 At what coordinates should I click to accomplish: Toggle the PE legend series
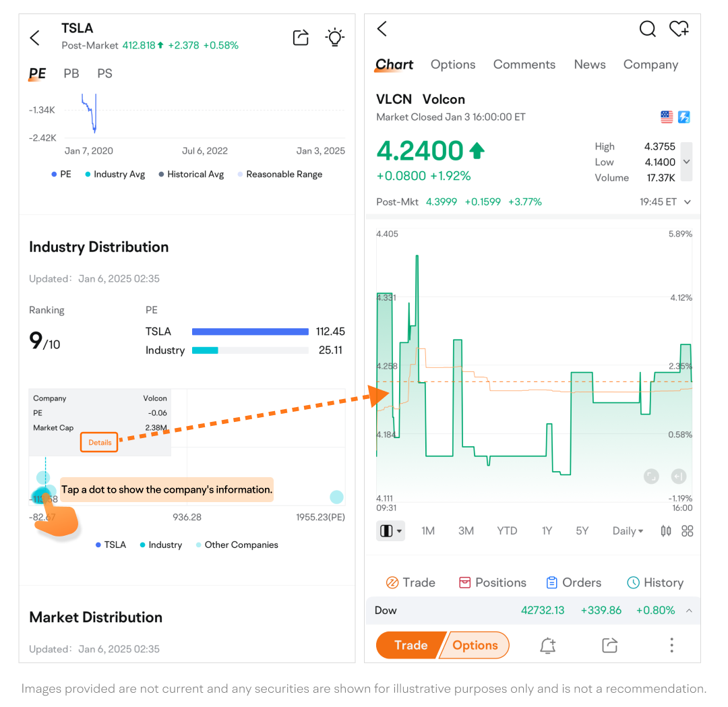click(x=61, y=175)
